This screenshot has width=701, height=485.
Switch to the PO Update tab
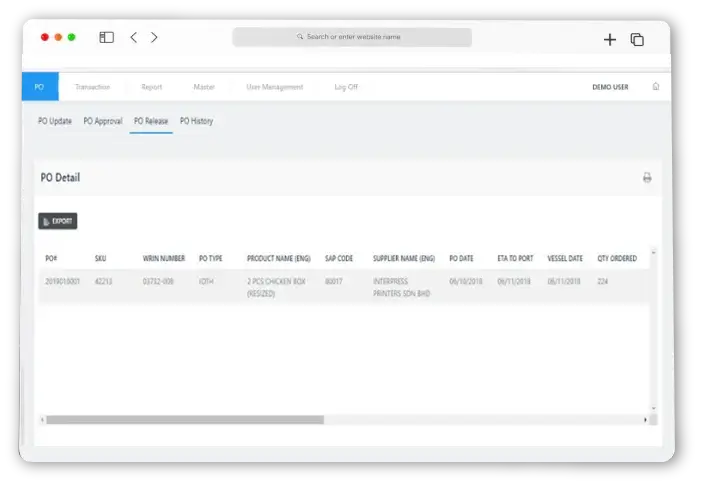54,121
